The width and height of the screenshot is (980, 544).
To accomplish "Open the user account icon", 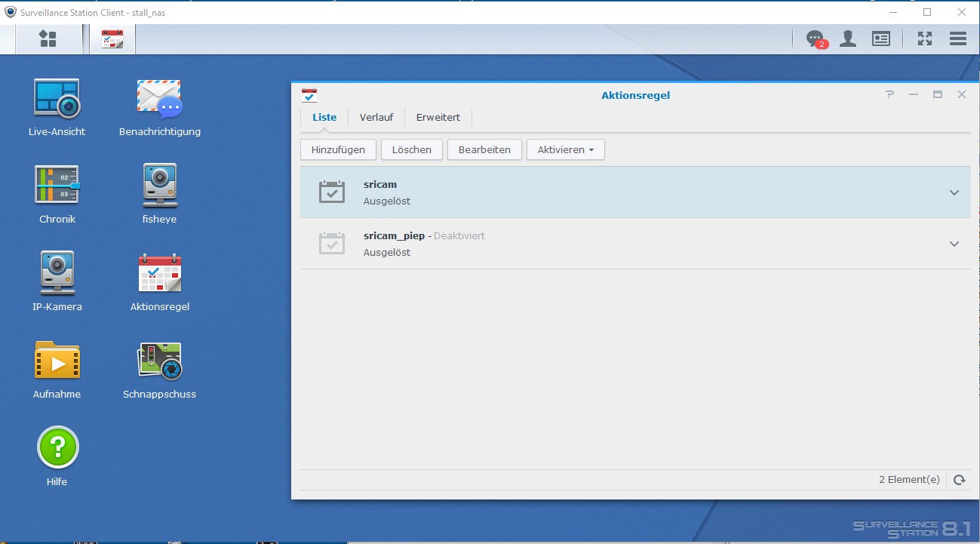I will pyautogui.click(x=848, y=38).
